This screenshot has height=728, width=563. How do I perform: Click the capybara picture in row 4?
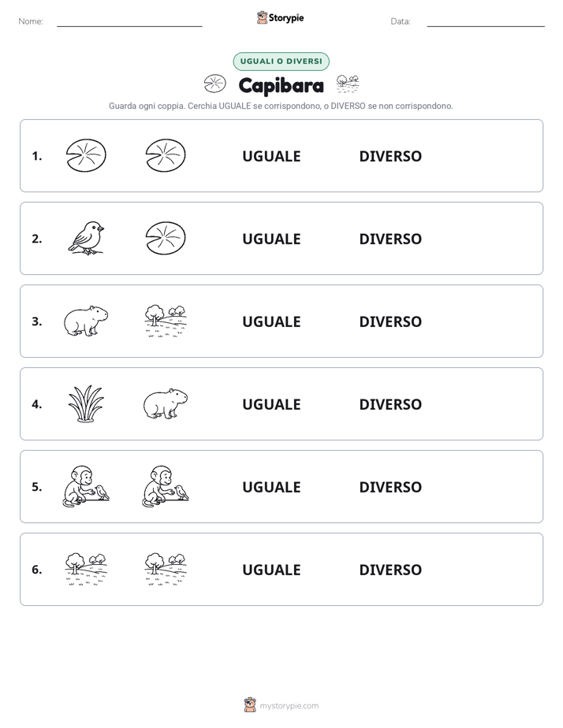(x=166, y=403)
